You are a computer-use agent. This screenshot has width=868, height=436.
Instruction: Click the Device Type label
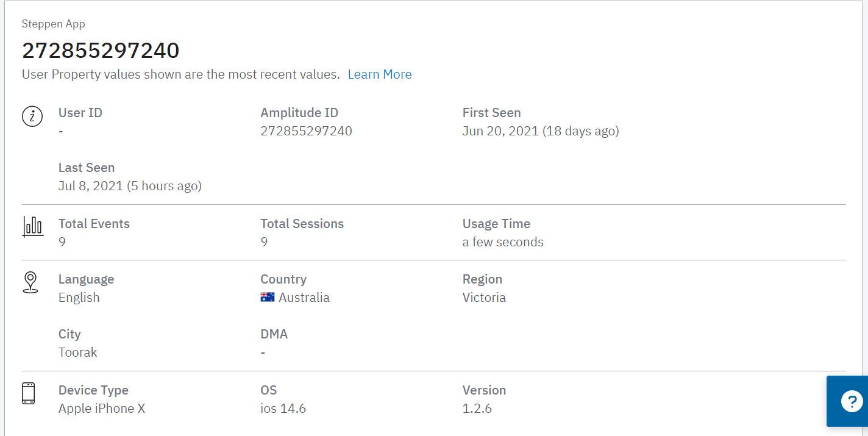[93, 390]
